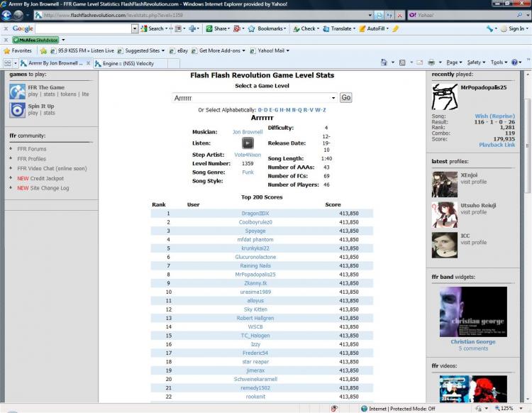The width and height of the screenshot is (532, 413).
Task: Select alphabetical range W-Z
Action: click(321, 110)
